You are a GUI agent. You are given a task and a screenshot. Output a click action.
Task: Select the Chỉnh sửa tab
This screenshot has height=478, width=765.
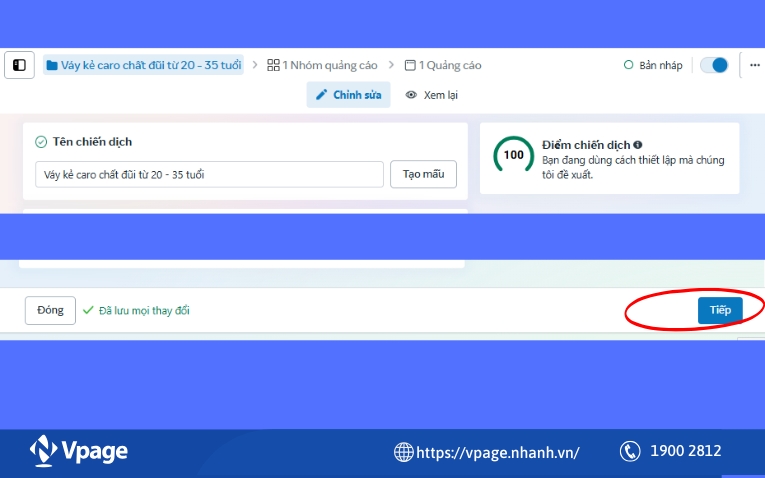348,95
